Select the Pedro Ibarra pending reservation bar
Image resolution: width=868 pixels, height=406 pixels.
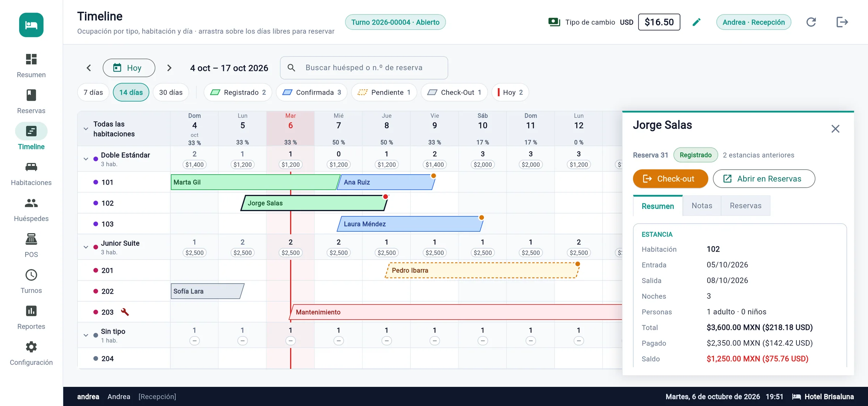(482, 270)
